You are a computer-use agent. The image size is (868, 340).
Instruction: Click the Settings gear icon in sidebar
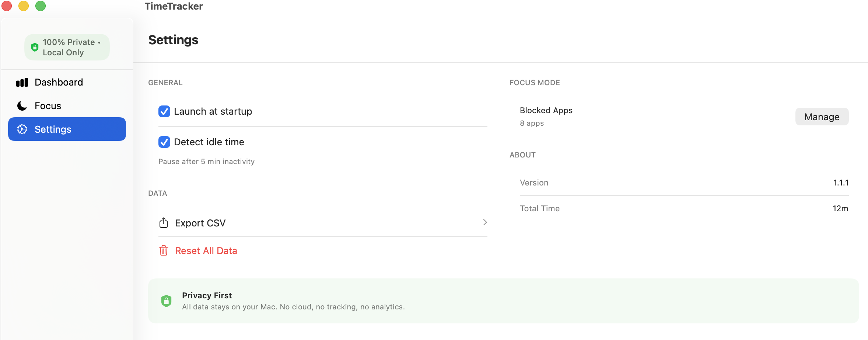coord(22,129)
